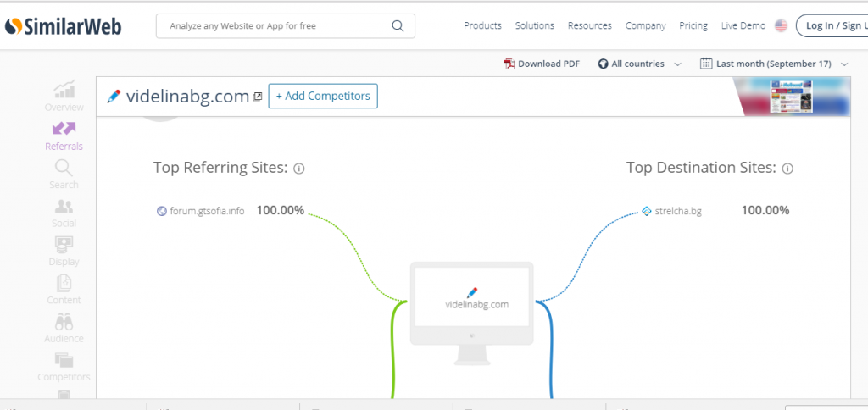Open the Search sidebar section
The height and width of the screenshot is (410, 868).
pos(64,175)
